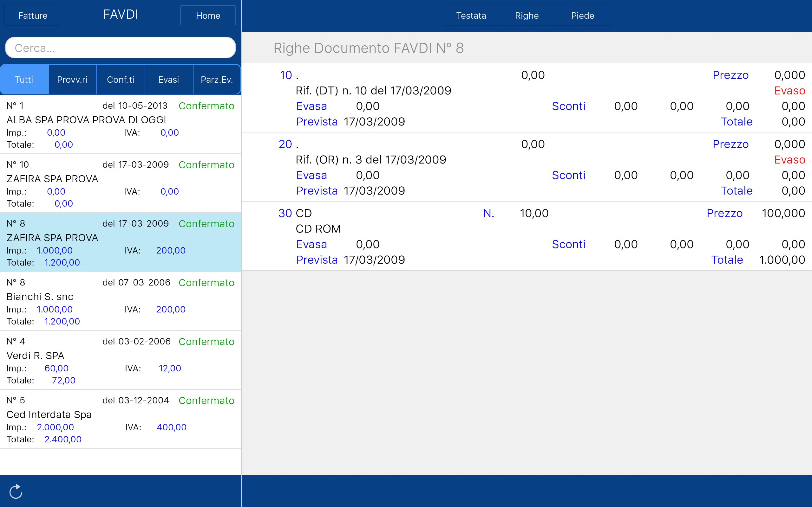
Task: Select the Tutti filter segment
Action: (x=24, y=80)
